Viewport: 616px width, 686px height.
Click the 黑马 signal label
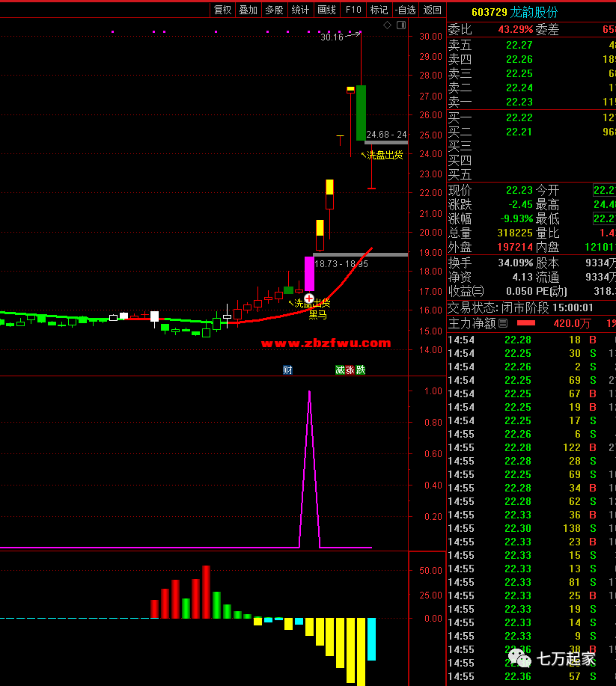[x=317, y=315]
